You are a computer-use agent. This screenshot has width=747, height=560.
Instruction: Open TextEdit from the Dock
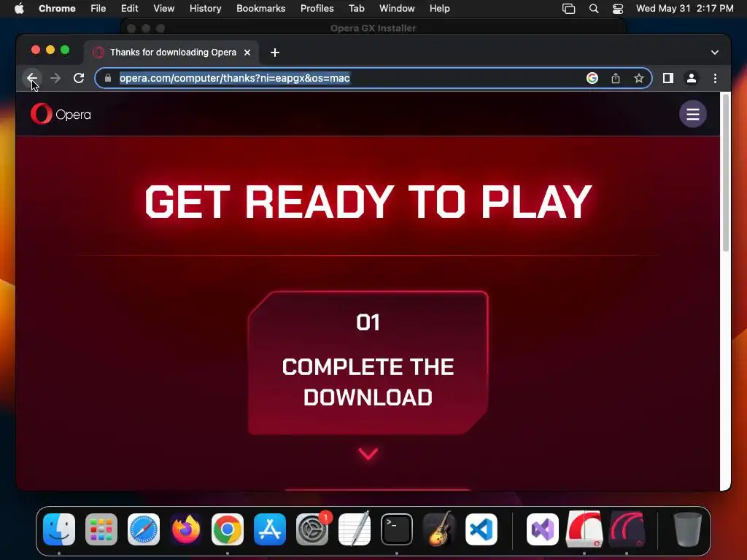point(355,529)
